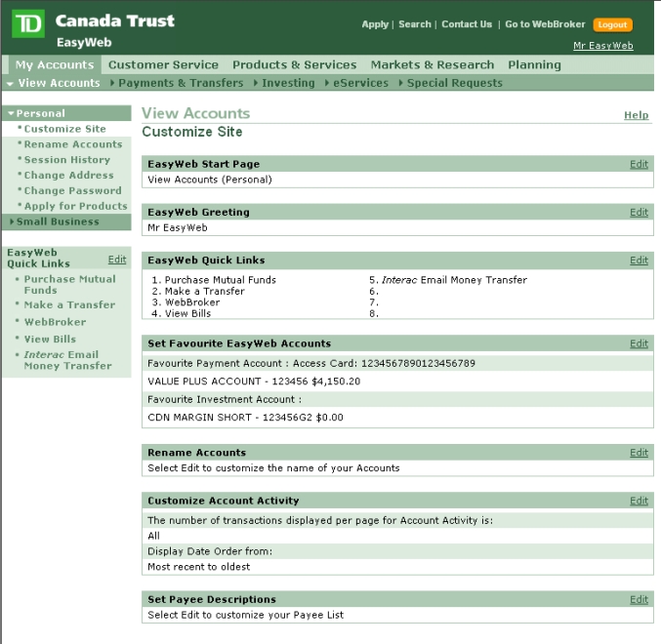Open the Apply link in header

click(x=375, y=24)
